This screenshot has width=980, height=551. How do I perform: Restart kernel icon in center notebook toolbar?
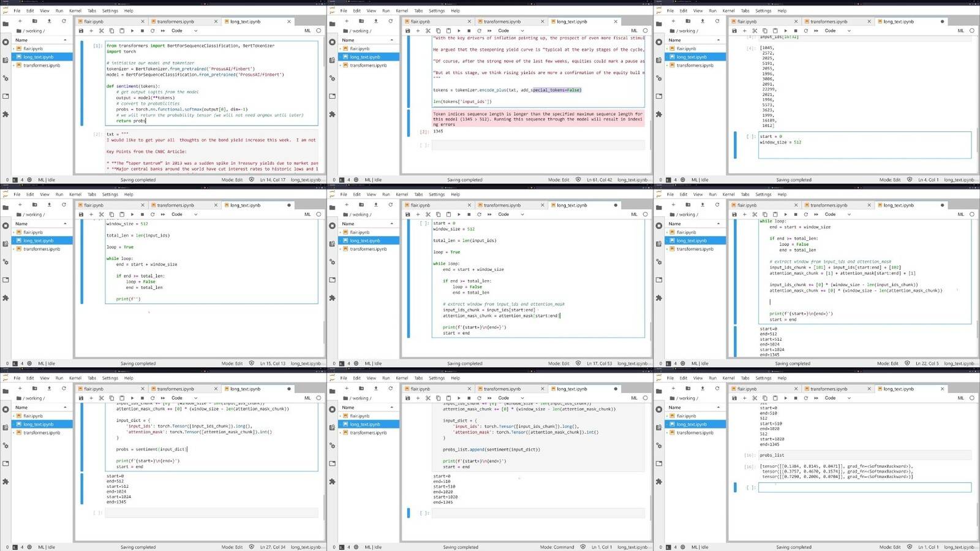(479, 215)
